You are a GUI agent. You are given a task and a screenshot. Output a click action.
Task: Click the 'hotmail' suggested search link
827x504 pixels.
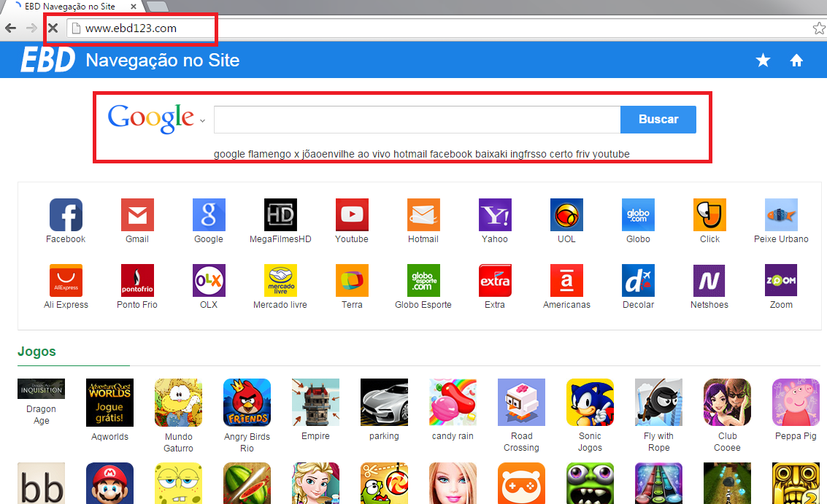click(409, 154)
